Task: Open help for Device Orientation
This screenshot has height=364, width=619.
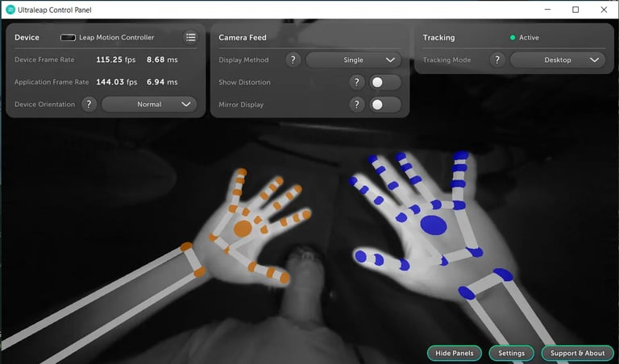Action: 89,104
